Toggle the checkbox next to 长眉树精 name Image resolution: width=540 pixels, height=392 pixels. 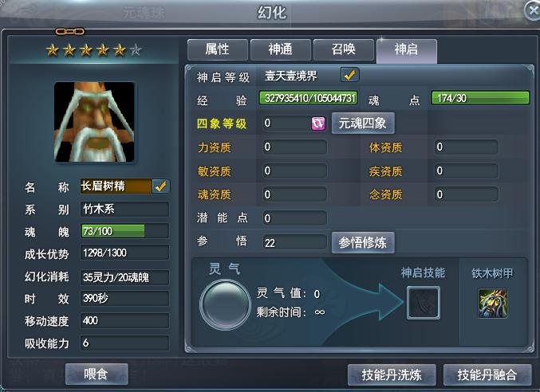160,186
